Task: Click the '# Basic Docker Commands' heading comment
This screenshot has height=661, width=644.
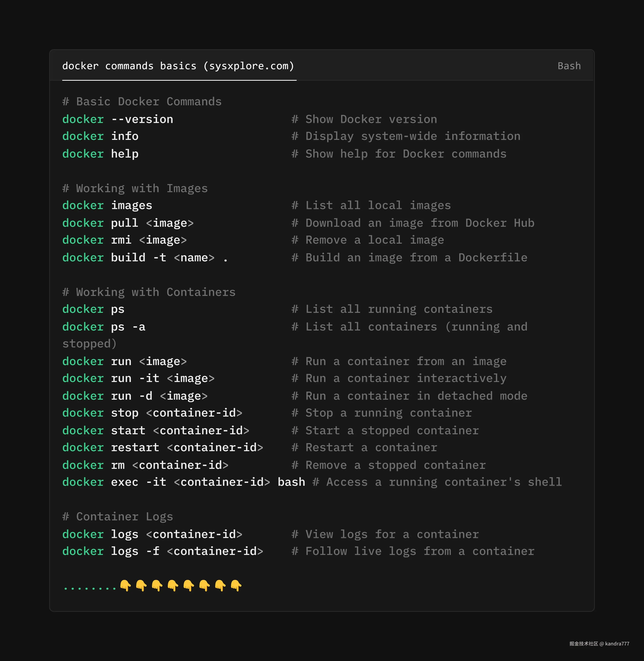Action: pos(142,102)
